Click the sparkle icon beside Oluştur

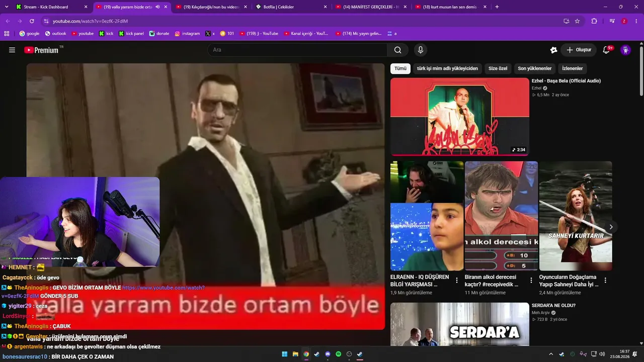click(x=553, y=50)
